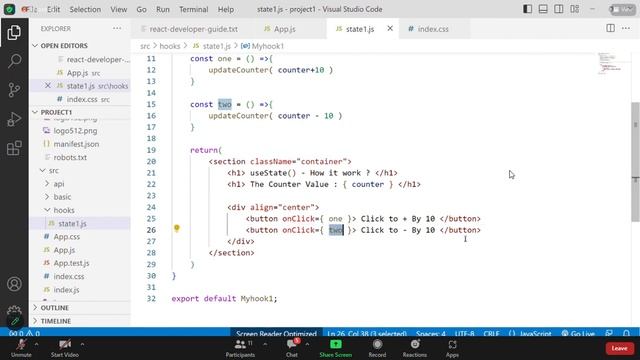Click the code minimap preview
Viewport: 640px width, 360px height.
pos(610,64)
